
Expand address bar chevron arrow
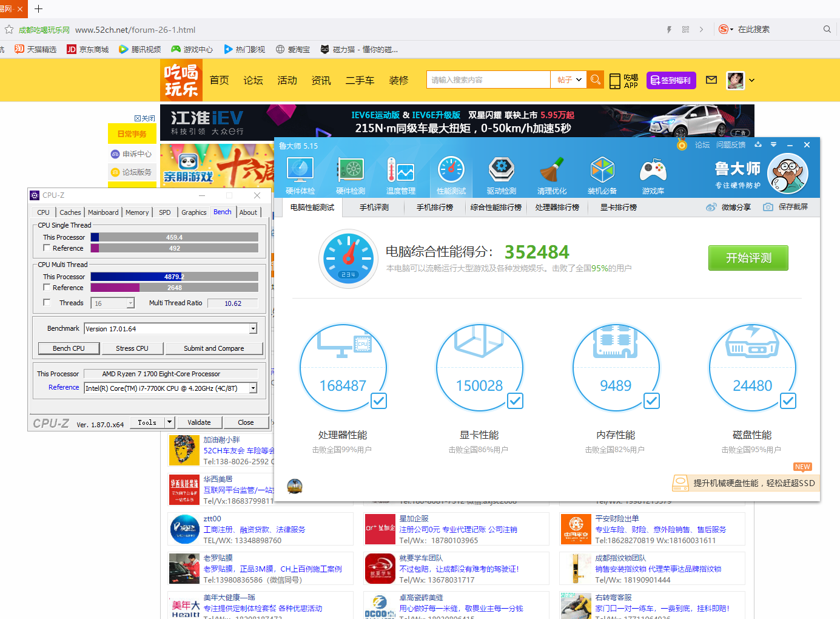pyautogui.click(x=701, y=29)
